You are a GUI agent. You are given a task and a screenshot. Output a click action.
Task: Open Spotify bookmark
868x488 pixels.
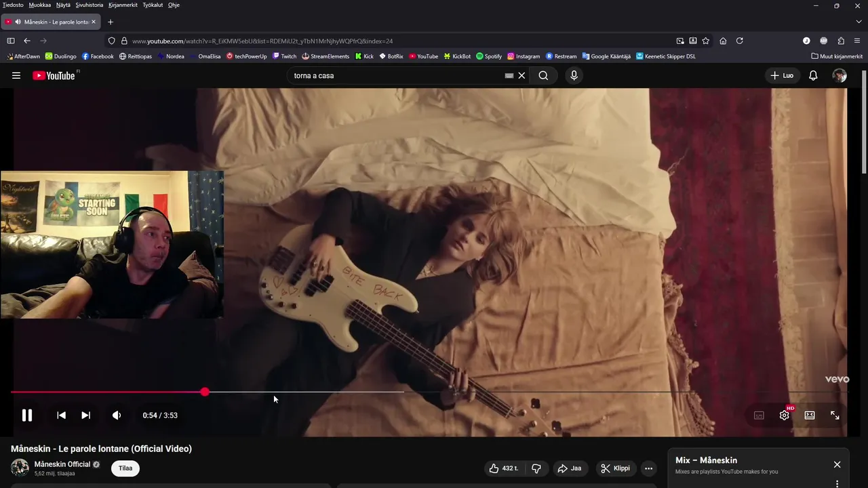tap(489, 56)
